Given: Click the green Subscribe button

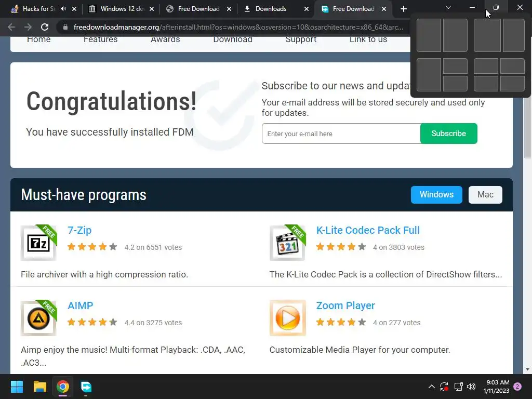Looking at the screenshot, I should pyautogui.click(x=448, y=134).
